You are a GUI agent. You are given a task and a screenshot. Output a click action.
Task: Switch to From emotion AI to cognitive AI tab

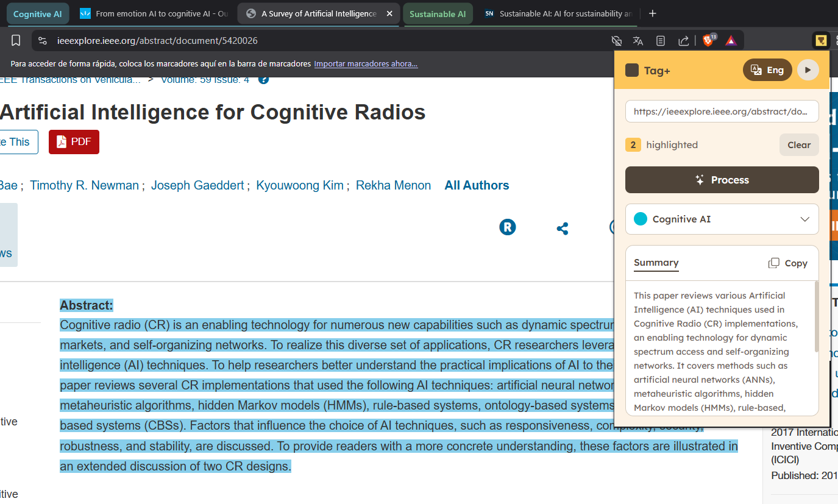point(154,13)
